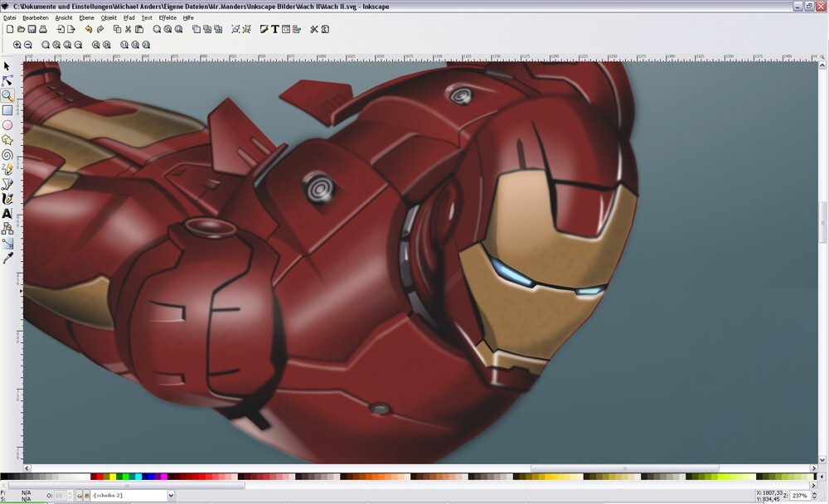Zoom out with minus magnifier
829x504 pixels.
[x=28, y=45]
